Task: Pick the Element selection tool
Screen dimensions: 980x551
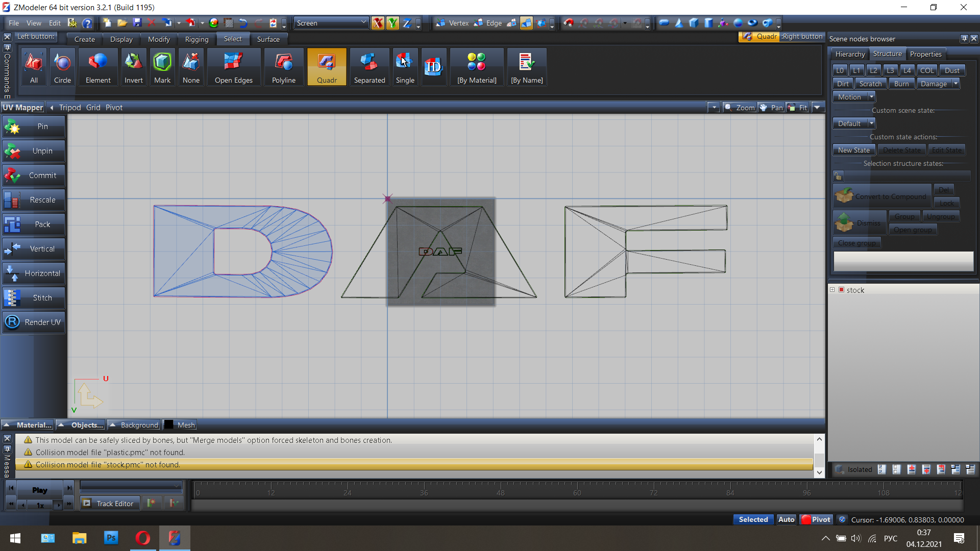Action: pyautogui.click(x=98, y=67)
